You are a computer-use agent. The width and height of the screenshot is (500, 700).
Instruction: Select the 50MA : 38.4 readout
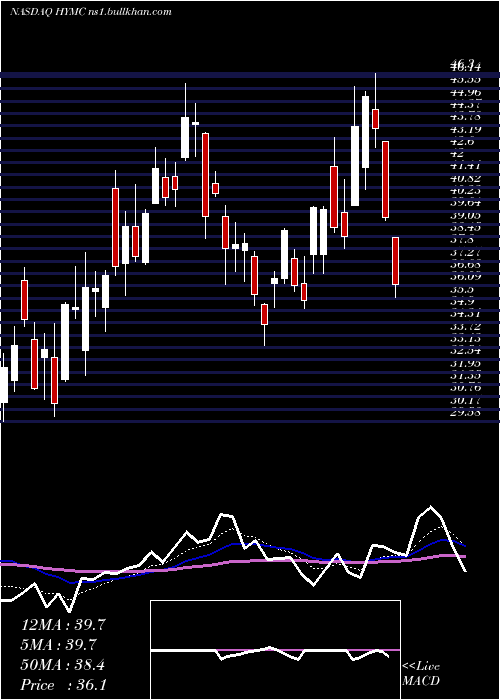[63, 665]
